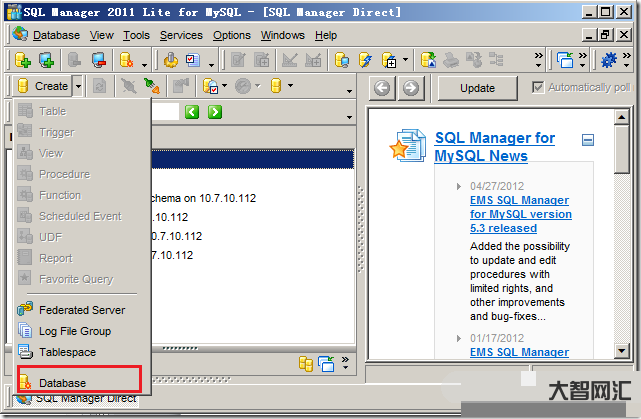The image size is (641, 419).
Task: Click the forward navigation arrow in news panel
Action: (x=409, y=88)
